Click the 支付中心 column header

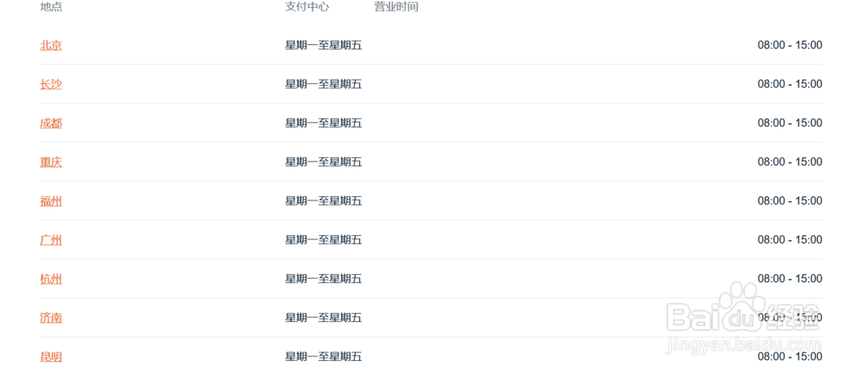click(x=307, y=7)
